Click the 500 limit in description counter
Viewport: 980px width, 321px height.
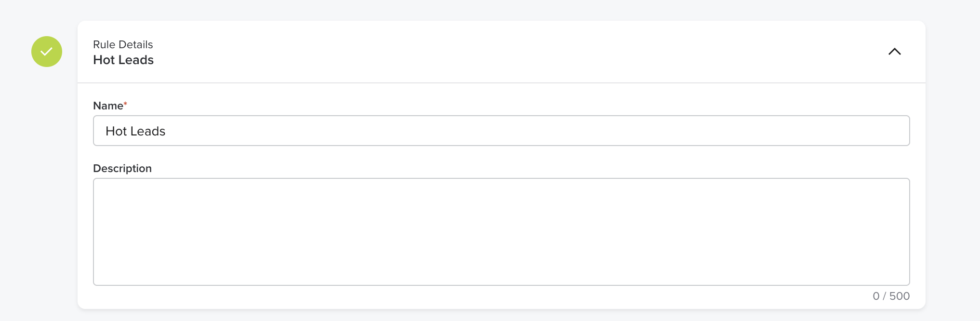900,296
